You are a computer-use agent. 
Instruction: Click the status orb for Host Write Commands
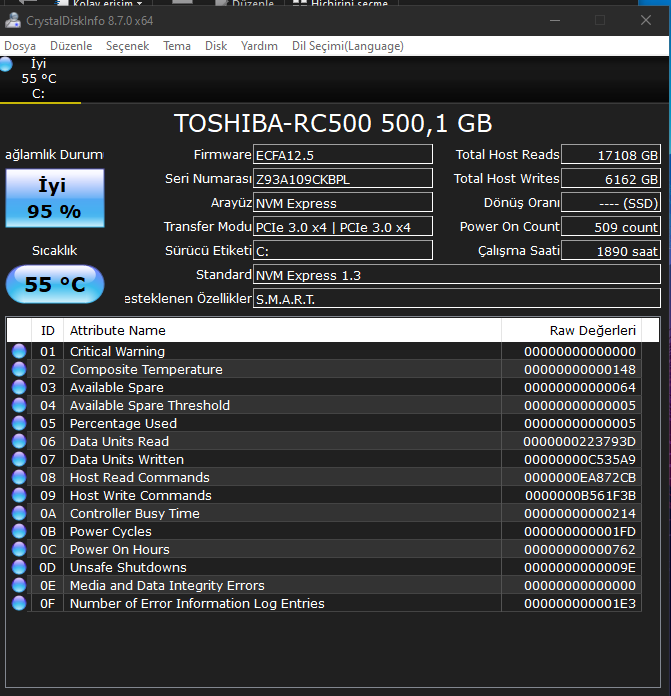[19, 495]
